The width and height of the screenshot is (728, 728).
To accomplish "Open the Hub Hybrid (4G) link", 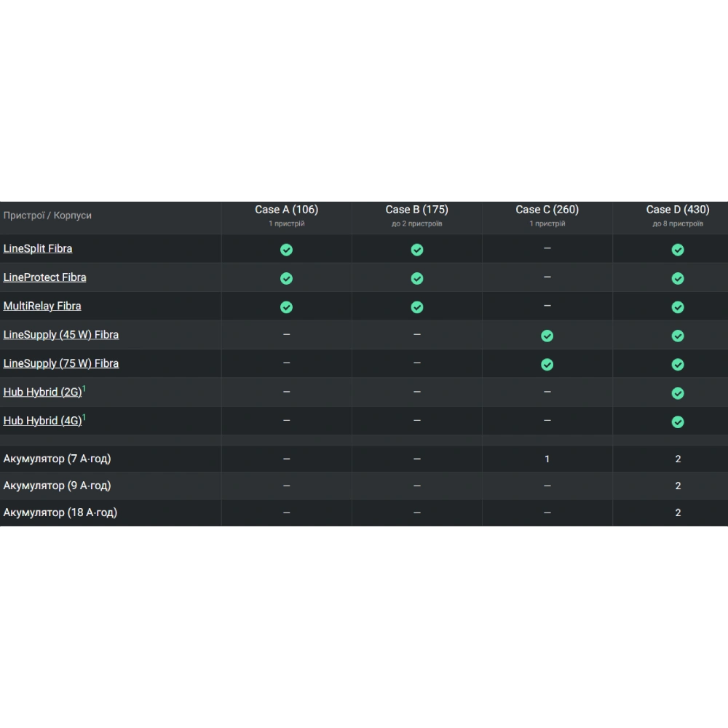I will pos(42,421).
